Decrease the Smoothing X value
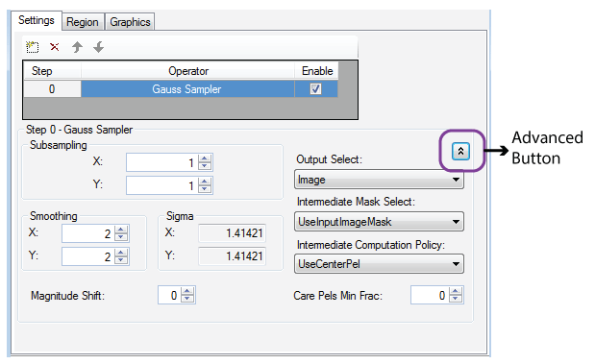Viewport: 595px width, 364px height. click(121, 237)
